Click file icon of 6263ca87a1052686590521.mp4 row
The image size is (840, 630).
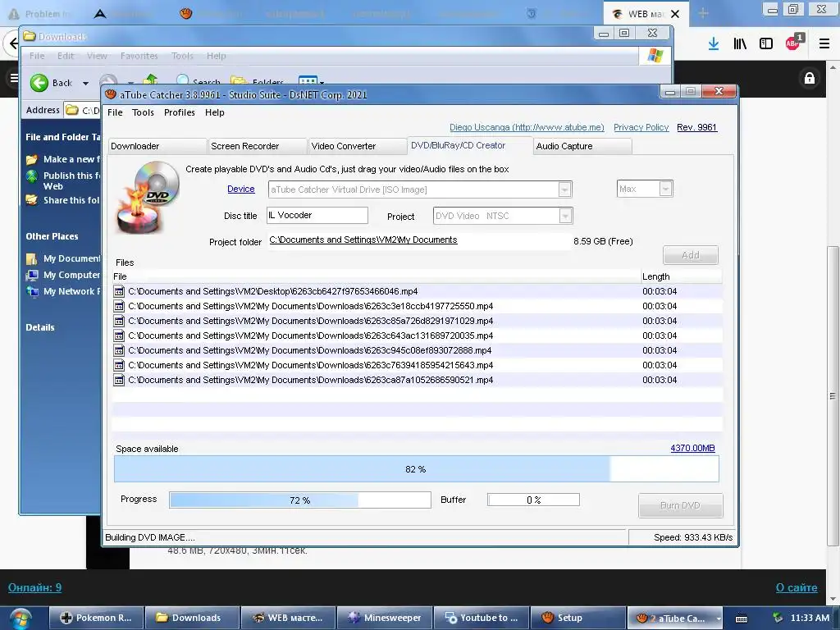point(119,380)
